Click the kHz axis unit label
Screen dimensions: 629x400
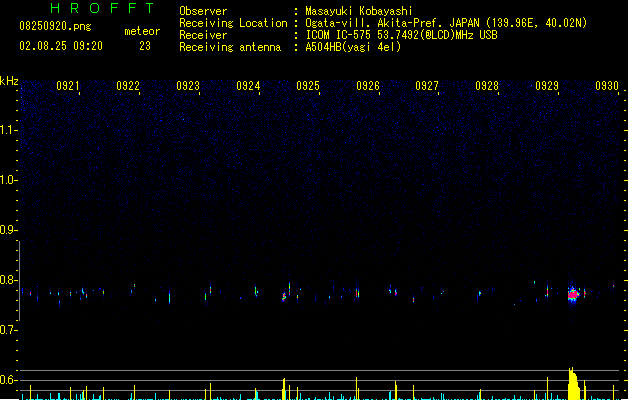click(x=9, y=81)
